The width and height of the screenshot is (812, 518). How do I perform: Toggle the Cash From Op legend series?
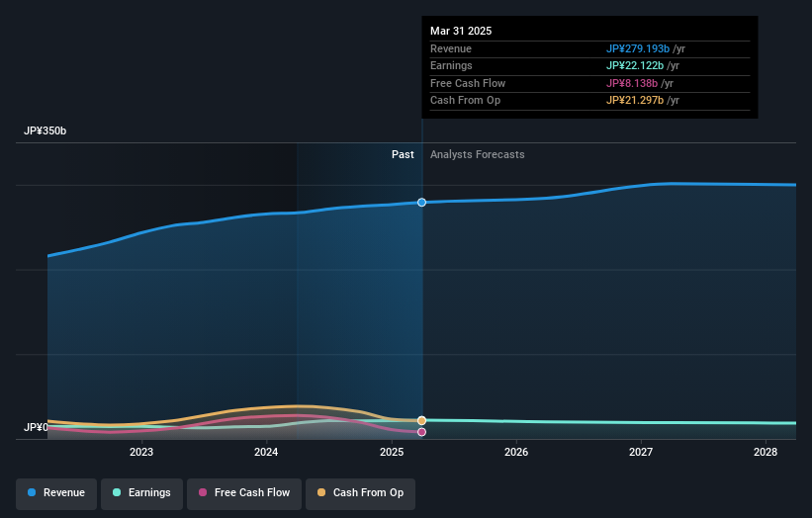click(x=360, y=493)
